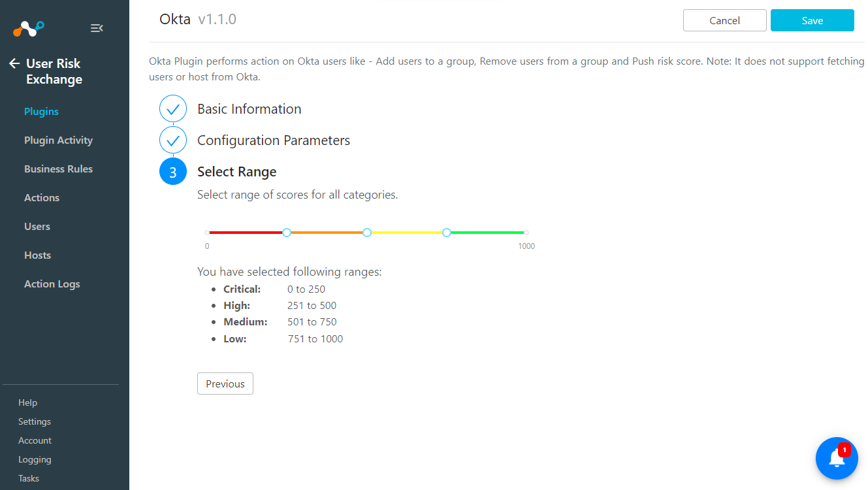
Task: Cancel the plugin configuration
Action: click(725, 20)
